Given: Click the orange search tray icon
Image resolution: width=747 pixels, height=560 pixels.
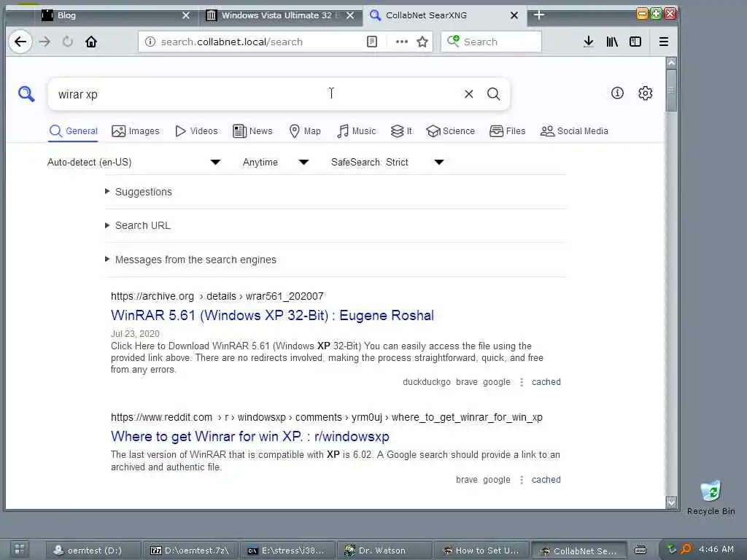Looking at the screenshot, I should (x=686, y=550).
